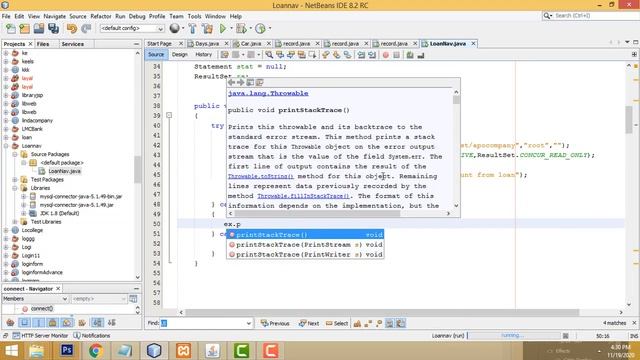Open Photoshop from the taskbar

[66, 350]
